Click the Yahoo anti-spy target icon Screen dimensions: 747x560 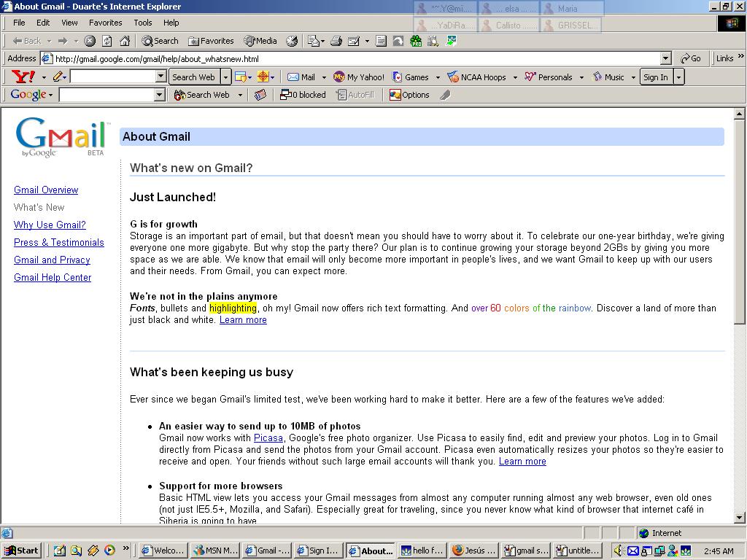pyautogui.click(x=263, y=77)
